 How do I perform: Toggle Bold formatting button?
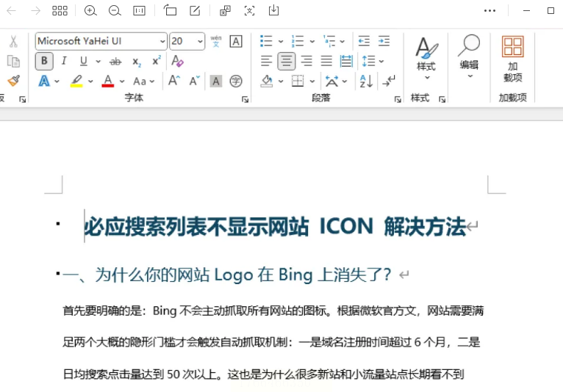tap(44, 61)
